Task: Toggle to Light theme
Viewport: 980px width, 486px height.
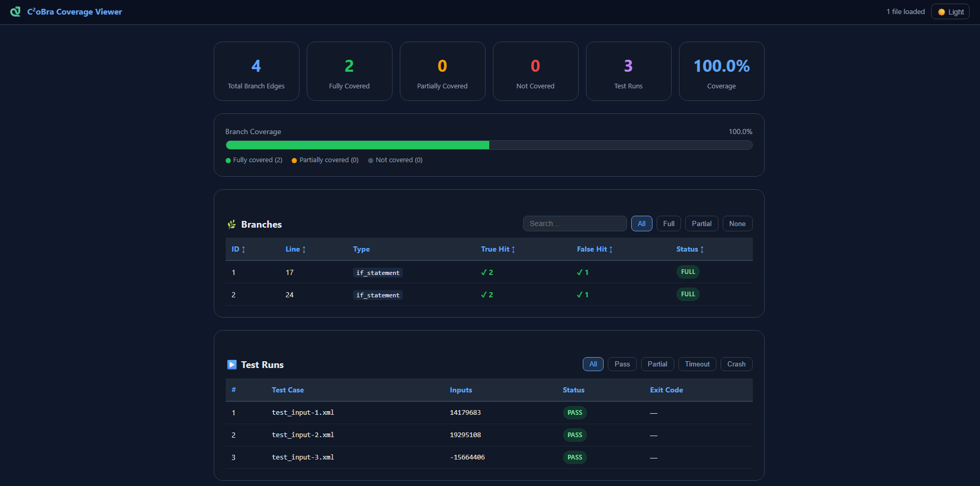Action: coord(950,11)
